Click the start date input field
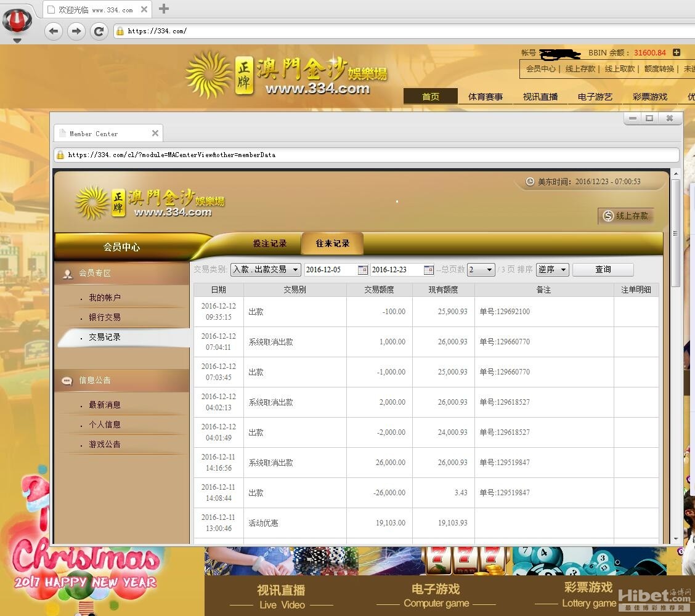695x616 pixels. pyautogui.click(x=330, y=270)
